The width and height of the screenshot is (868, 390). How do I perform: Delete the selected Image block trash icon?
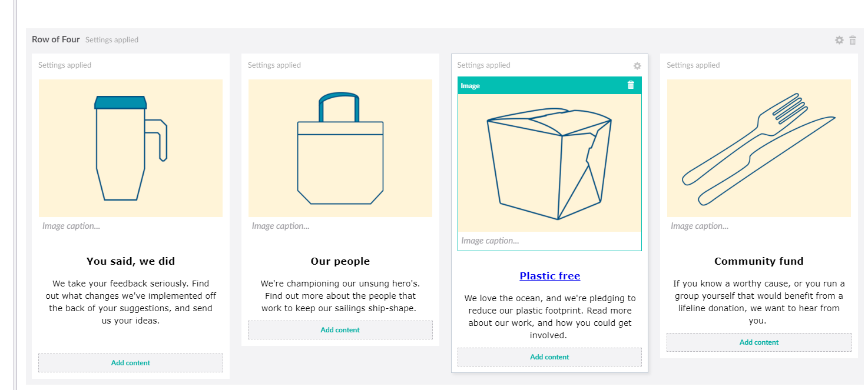tap(631, 85)
